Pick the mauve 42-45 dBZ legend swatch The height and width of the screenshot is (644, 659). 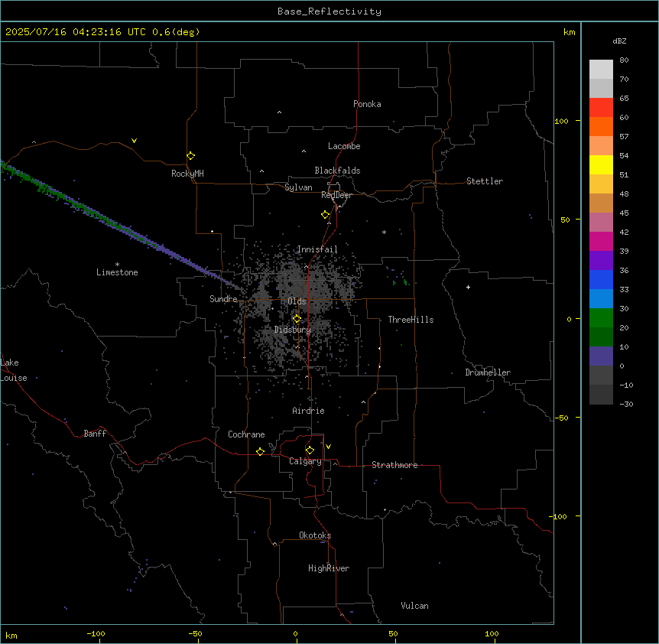[601, 223]
